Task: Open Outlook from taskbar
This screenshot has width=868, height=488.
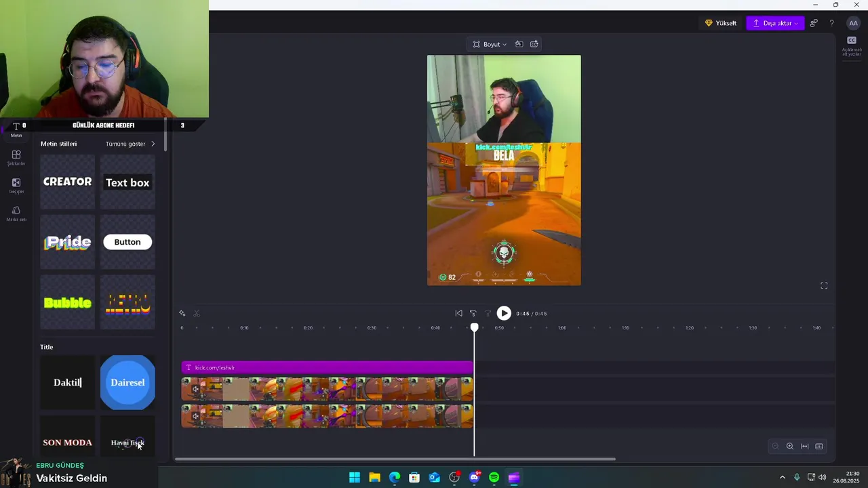Action: 434,478
